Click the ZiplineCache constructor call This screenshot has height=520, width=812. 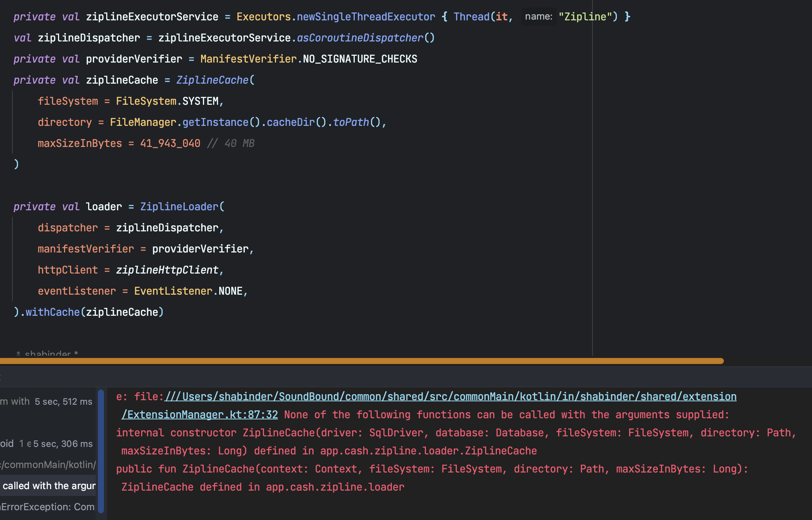click(x=212, y=80)
